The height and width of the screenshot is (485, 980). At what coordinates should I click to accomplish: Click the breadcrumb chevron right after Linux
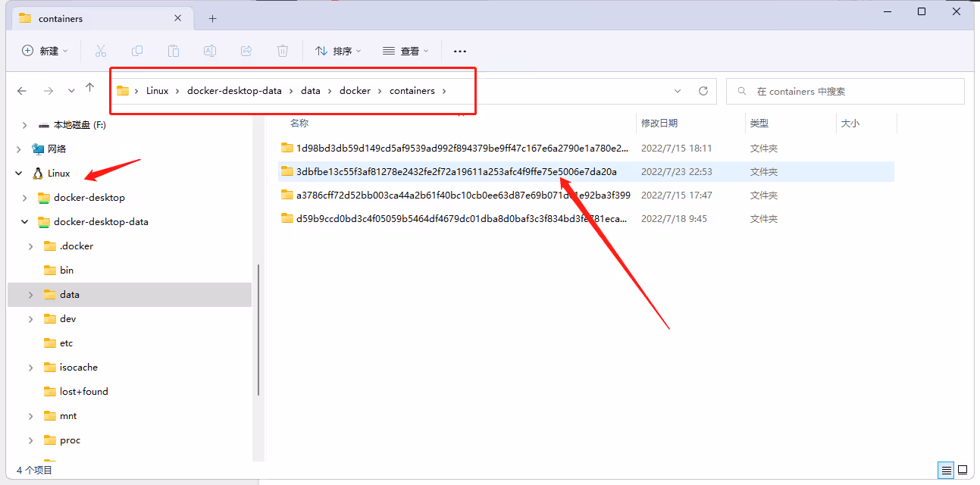[x=178, y=91]
